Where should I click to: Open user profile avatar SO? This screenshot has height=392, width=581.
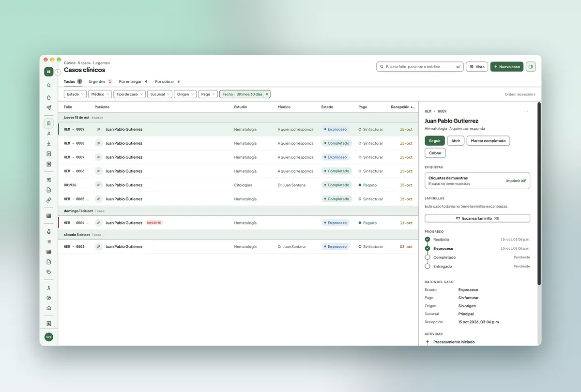coord(48,337)
